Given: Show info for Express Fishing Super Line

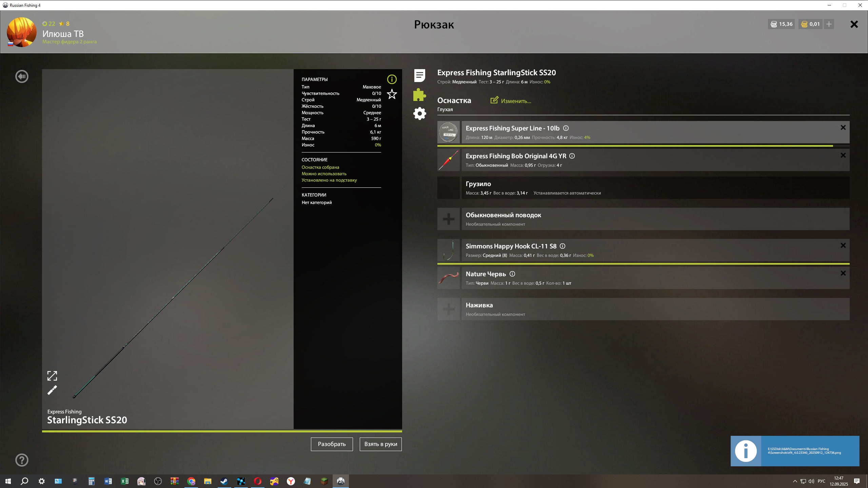Looking at the screenshot, I should tap(566, 128).
